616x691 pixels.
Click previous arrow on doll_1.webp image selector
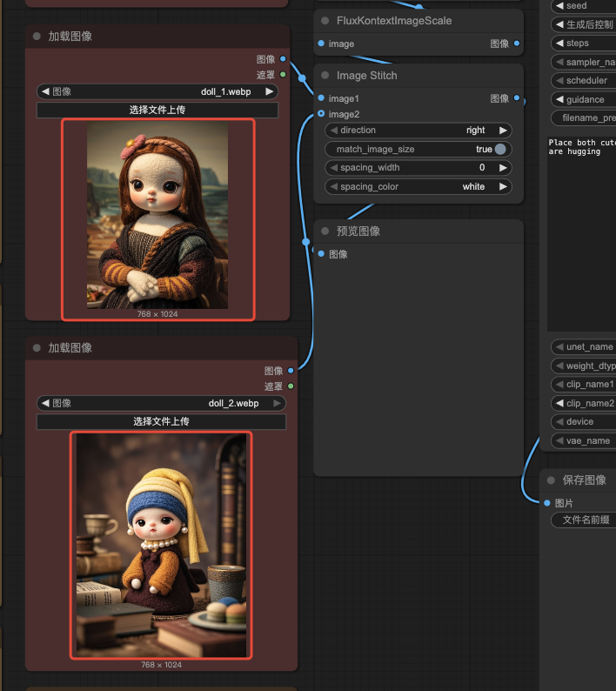tap(45, 91)
